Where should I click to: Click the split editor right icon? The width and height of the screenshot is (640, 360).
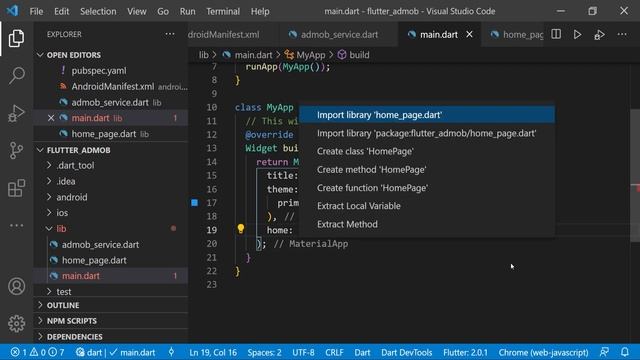556,34
